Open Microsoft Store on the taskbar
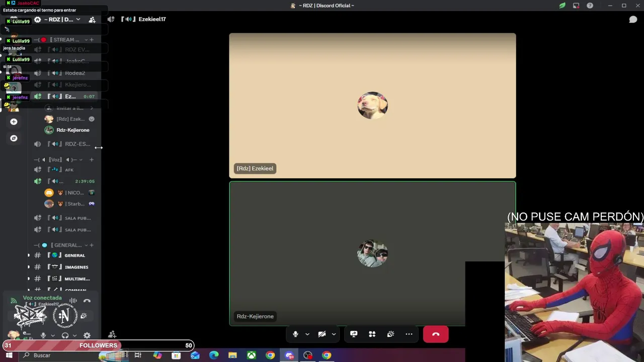 click(176, 355)
